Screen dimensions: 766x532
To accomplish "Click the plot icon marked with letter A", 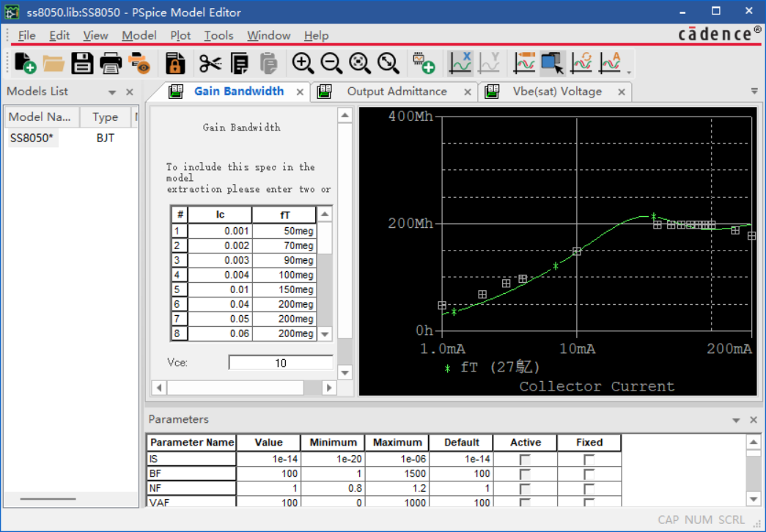I will 610,63.
